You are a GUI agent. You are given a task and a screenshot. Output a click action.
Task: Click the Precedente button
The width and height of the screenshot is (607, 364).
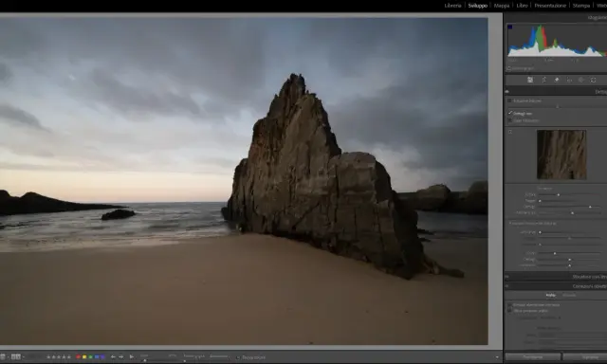point(533,356)
